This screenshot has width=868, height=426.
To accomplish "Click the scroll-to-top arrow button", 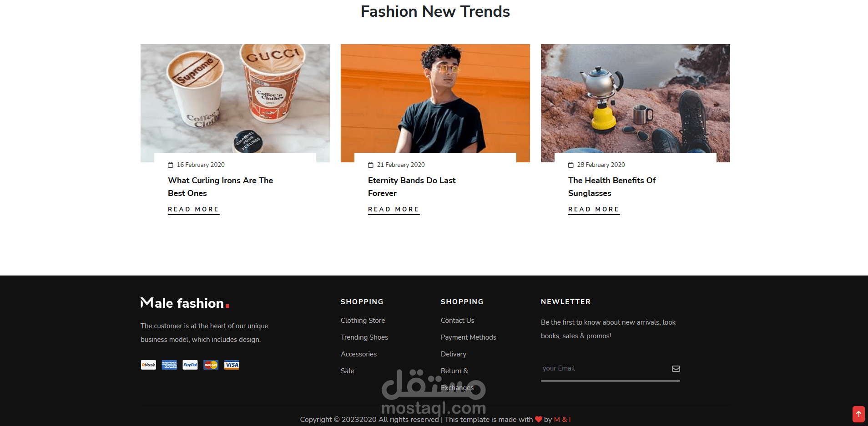I will (x=858, y=414).
